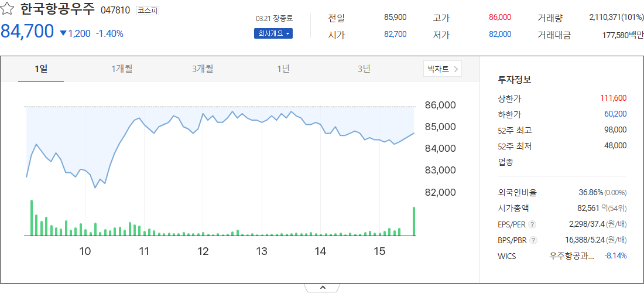Click the 코스피 market badge
This screenshot has height=293, width=644.
click(x=148, y=11)
